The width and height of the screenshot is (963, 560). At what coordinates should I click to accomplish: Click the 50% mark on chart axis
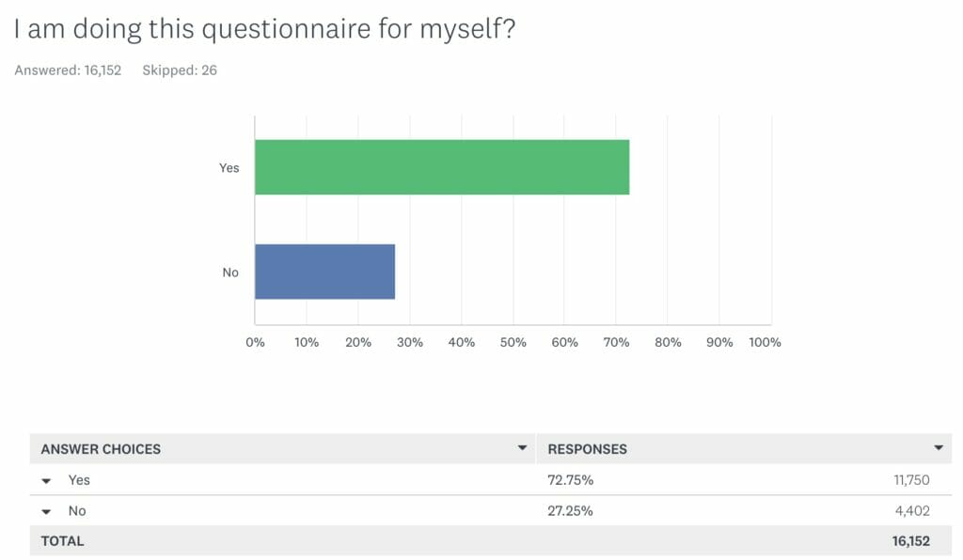(x=513, y=342)
